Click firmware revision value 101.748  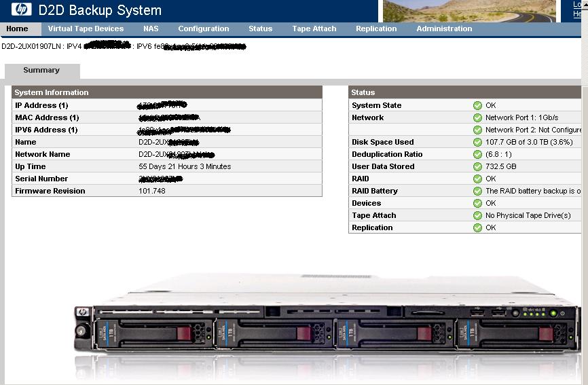(x=152, y=191)
